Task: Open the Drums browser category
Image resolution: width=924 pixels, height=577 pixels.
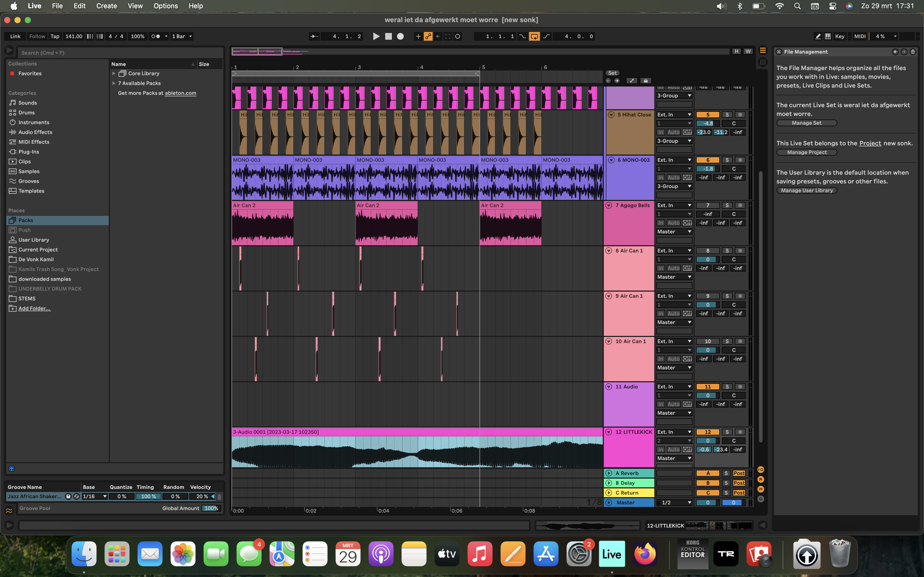Action: [27, 112]
